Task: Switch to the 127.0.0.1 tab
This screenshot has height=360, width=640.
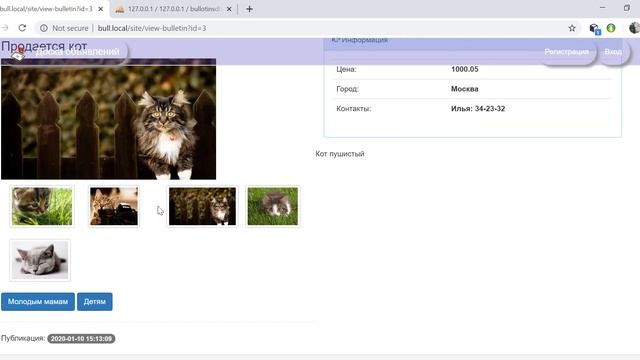Action: [x=173, y=9]
